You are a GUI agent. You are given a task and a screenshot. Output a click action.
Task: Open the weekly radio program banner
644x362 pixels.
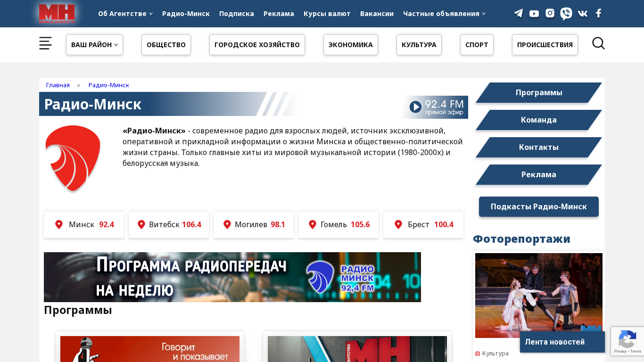232,277
